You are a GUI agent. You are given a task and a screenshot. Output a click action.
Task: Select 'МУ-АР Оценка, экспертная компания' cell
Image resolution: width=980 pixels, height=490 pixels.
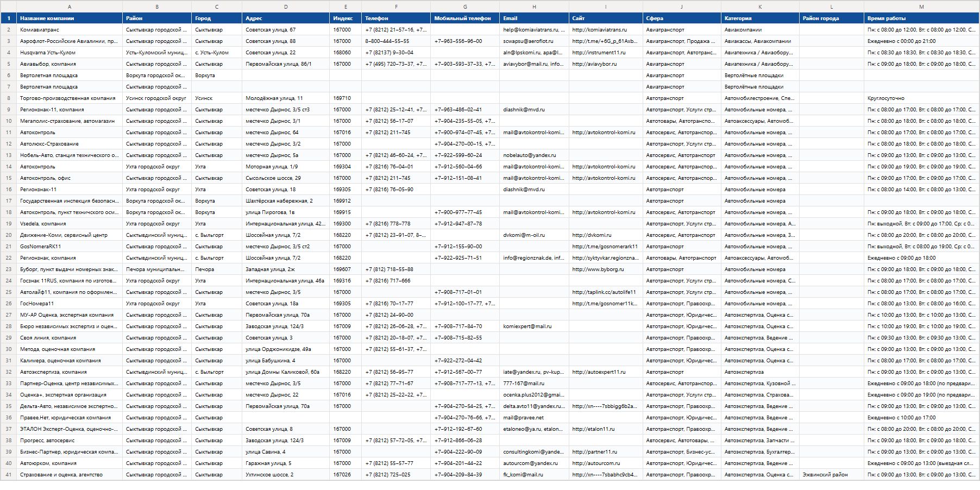click(x=70, y=315)
